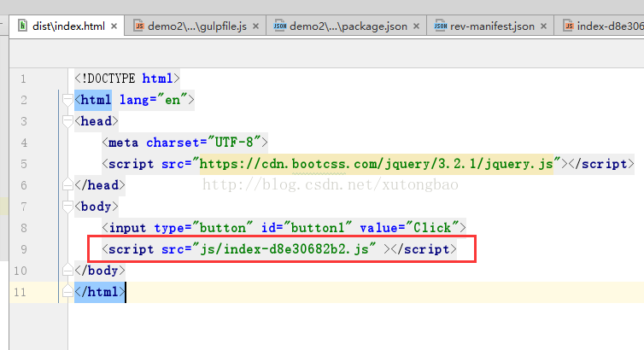Close the package.json tab
The width and height of the screenshot is (644, 350).
click(416, 26)
